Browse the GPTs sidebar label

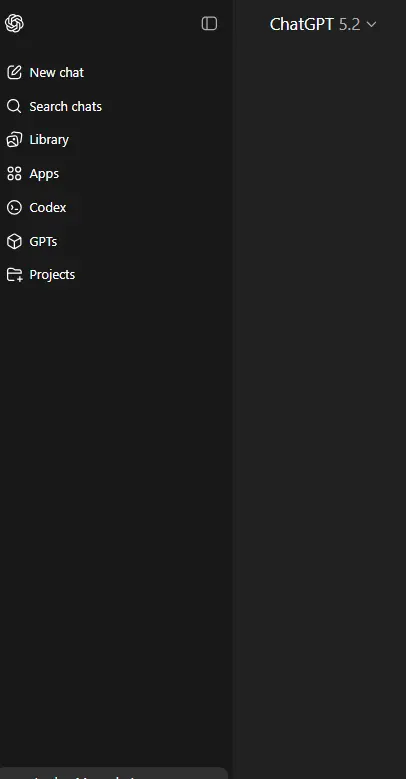43,241
